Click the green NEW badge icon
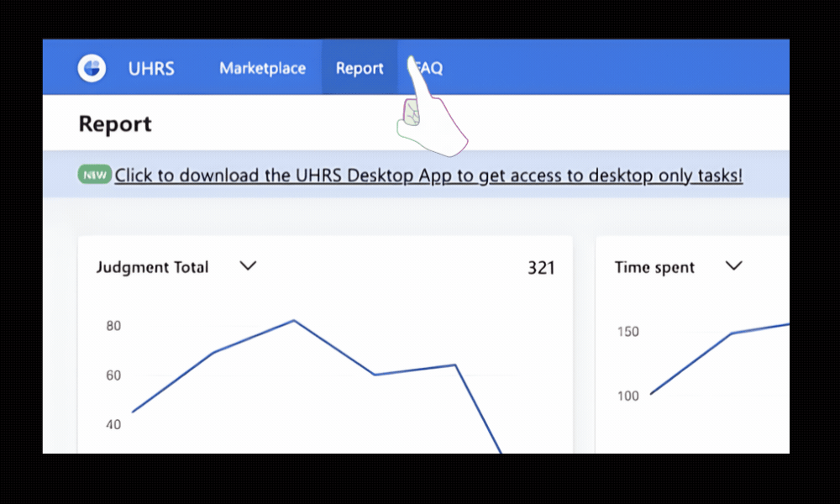The image size is (840, 504). coord(95,175)
